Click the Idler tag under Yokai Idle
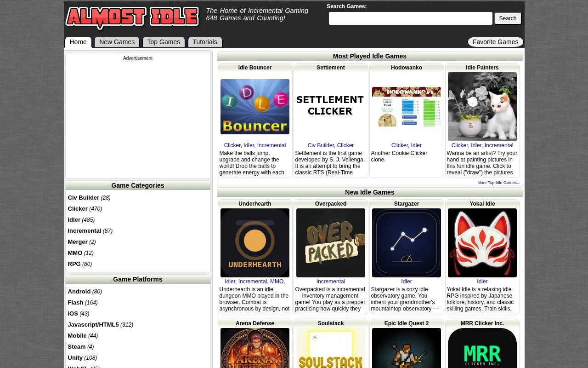This screenshot has width=588, height=368. (482, 282)
